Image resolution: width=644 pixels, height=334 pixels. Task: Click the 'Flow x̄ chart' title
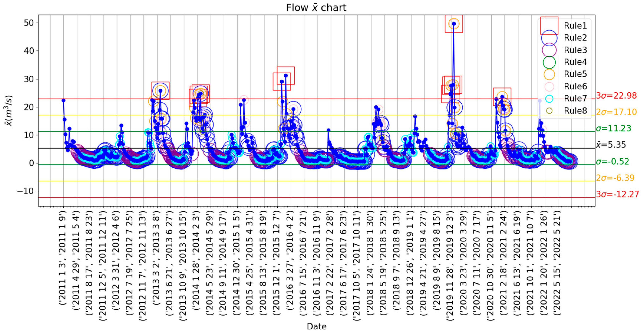point(316,7)
